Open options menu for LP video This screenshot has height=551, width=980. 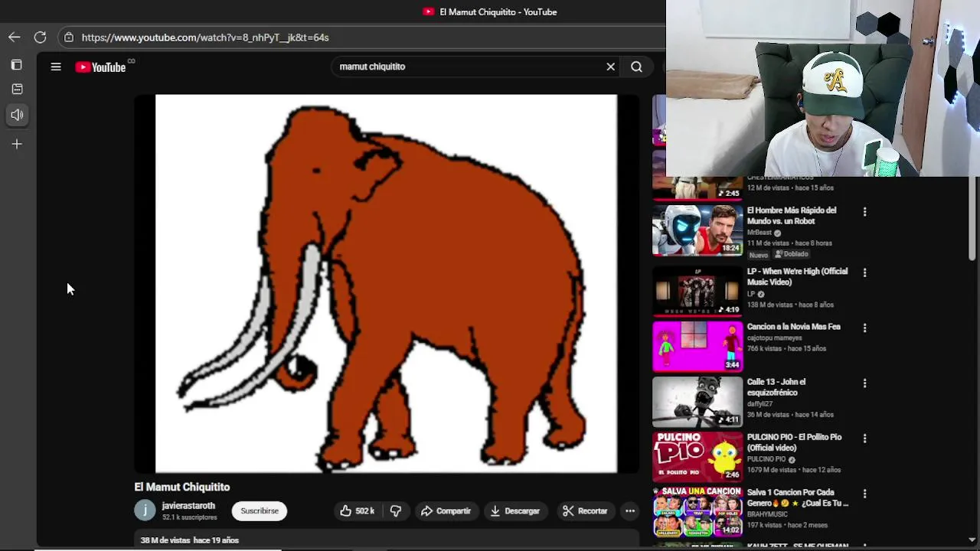(864, 272)
